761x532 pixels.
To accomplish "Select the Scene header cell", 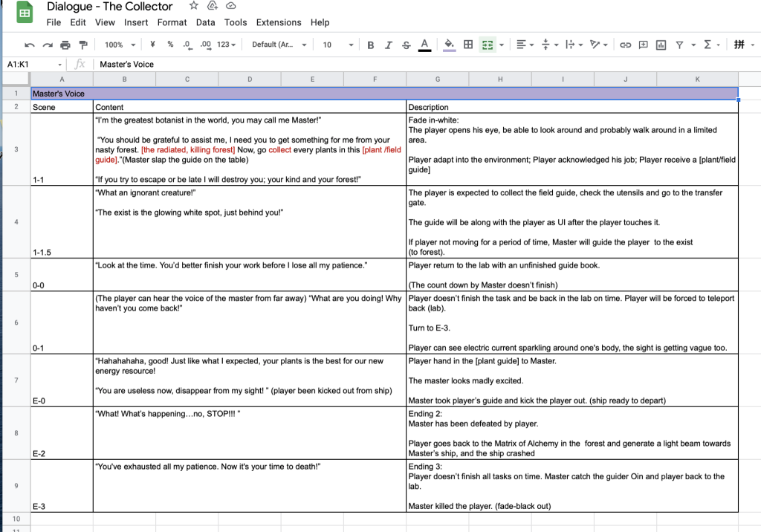I will pos(62,107).
